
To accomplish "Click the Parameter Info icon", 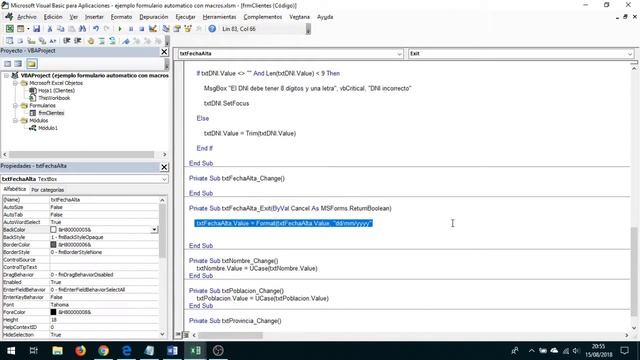I will (42, 41).
